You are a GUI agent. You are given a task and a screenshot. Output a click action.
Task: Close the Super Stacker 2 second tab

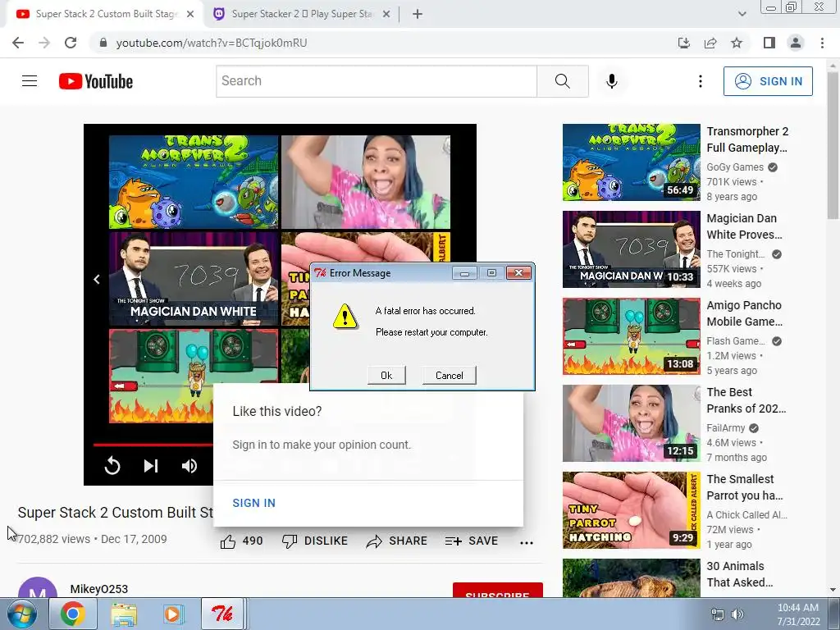click(386, 14)
